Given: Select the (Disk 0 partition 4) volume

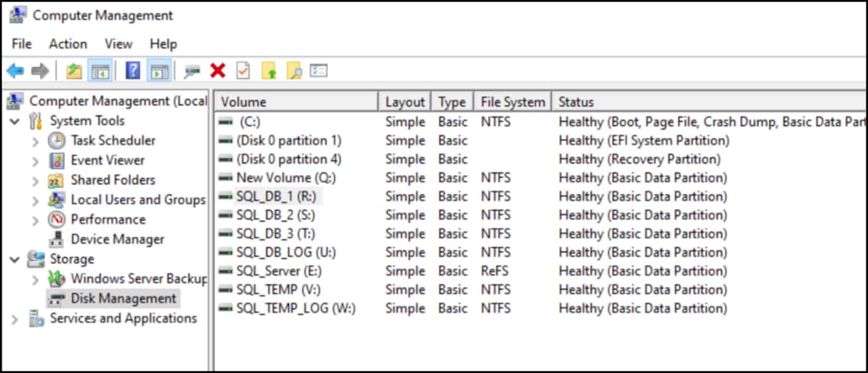Looking at the screenshot, I should [x=541, y=159].
